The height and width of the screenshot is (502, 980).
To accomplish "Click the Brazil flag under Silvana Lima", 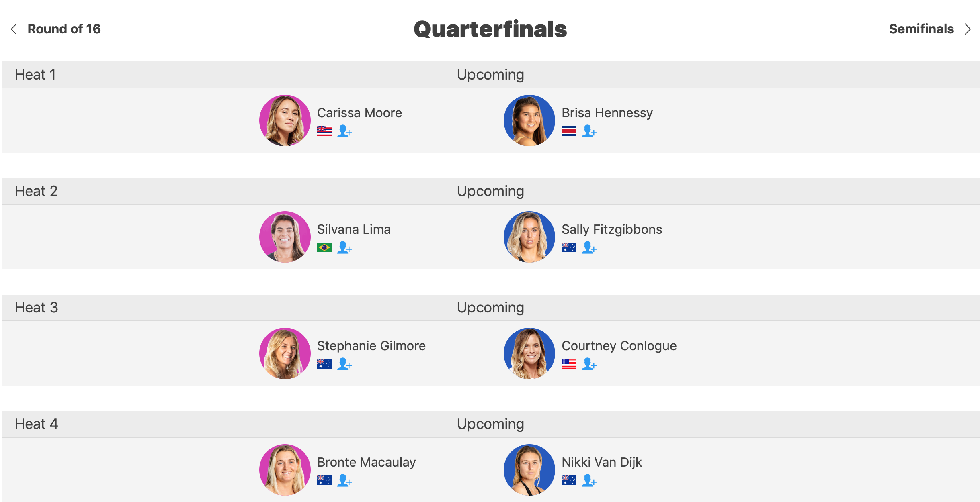I will [324, 247].
